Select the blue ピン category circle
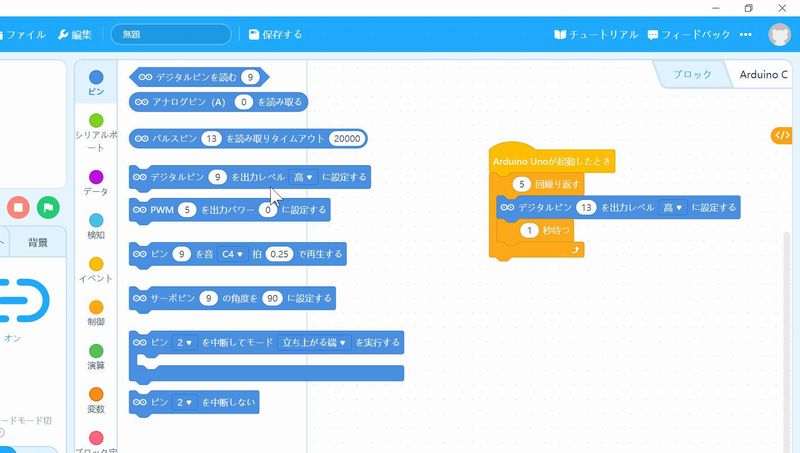Screen dimensions: 800x453 click(x=96, y=77)
